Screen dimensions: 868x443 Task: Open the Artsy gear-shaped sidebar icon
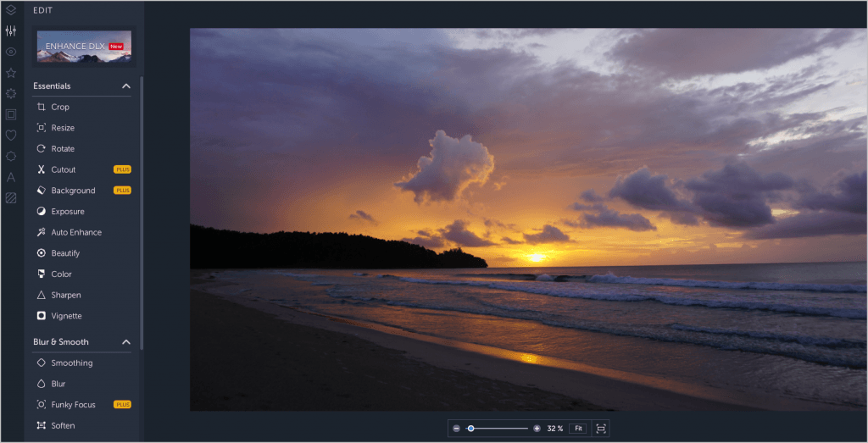pyautogui.click(x=10, y=93)
